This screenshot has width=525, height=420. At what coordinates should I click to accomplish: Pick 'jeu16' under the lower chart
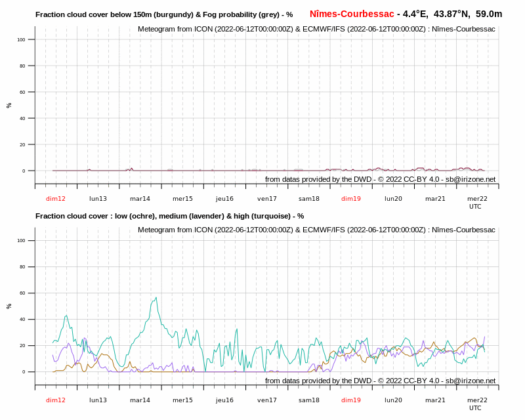coord(224,400)
